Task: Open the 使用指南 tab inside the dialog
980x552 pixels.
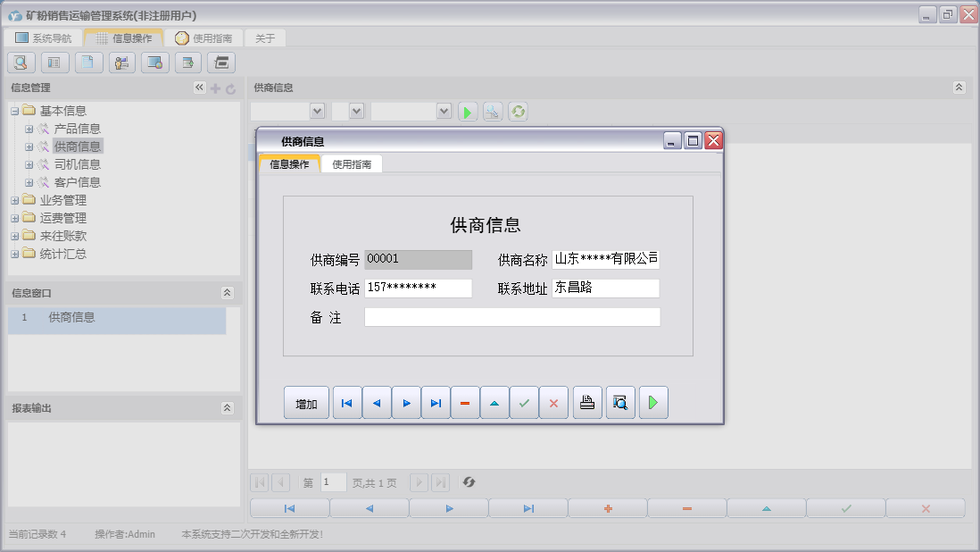Action: [x=352, y=164]
